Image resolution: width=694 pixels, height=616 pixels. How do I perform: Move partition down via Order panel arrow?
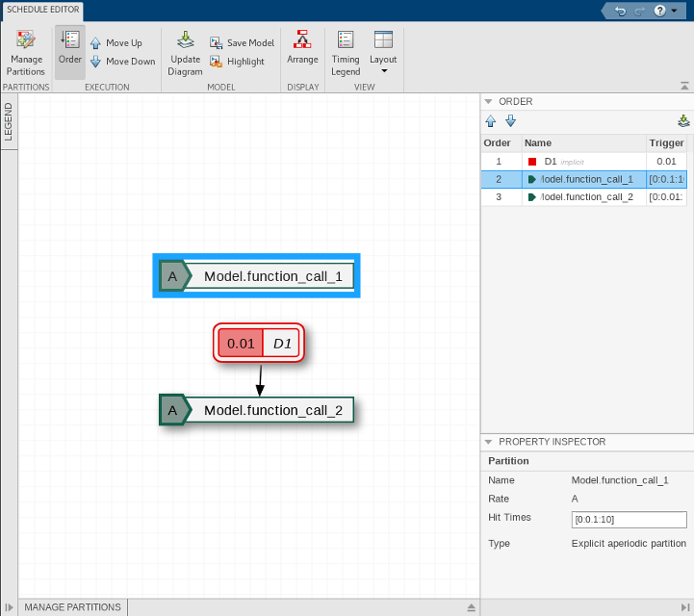(511, 121)
